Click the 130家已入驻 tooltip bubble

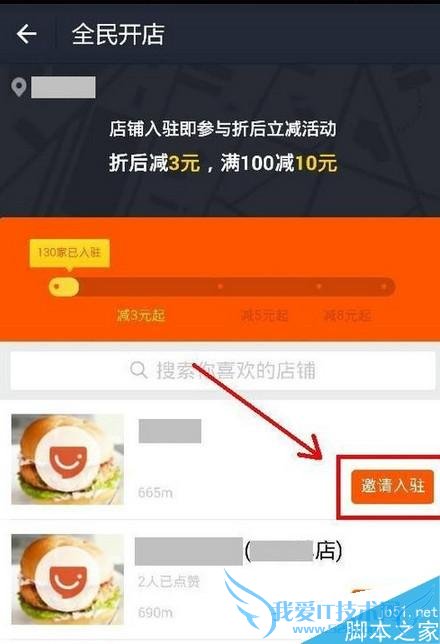pos(69,253)
